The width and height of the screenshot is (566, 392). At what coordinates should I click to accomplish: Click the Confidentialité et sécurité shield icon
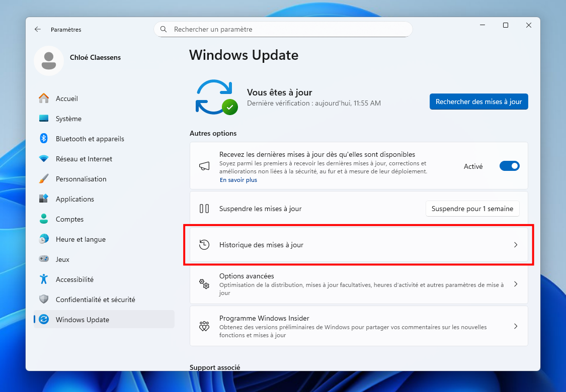[x=44, y=300]
